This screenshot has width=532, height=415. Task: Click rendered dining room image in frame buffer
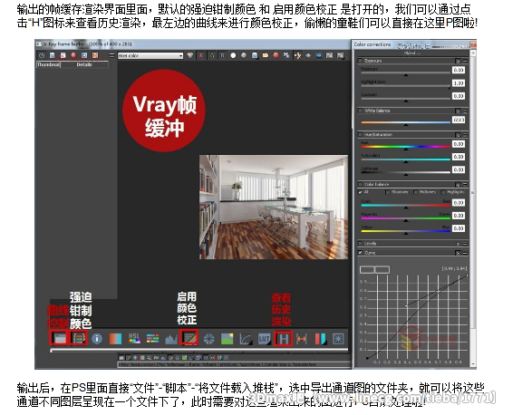[x=274, y=207]
